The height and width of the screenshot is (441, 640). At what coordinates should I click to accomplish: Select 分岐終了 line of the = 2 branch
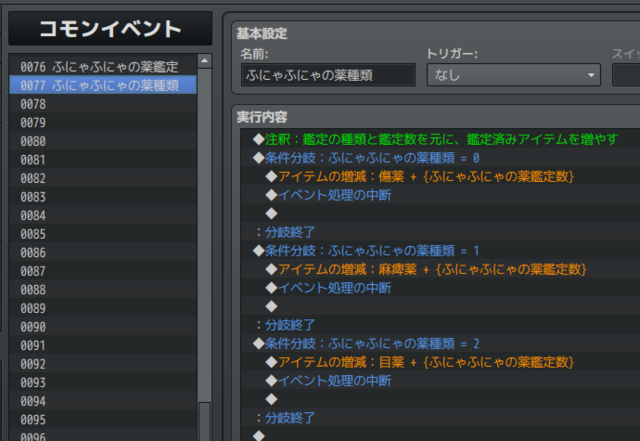(440, 418)
